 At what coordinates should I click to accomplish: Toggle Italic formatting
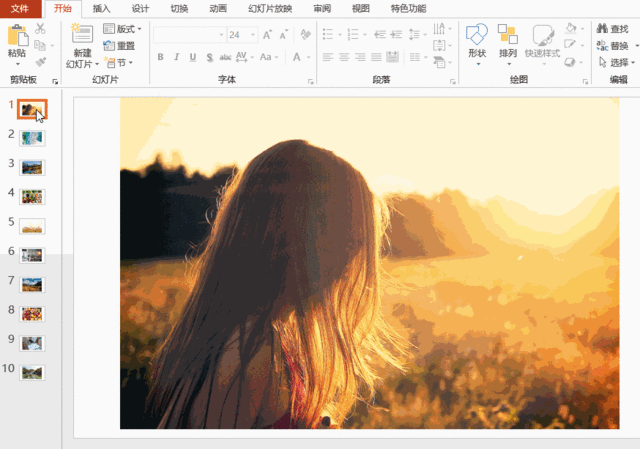click(x=176, y=57)
